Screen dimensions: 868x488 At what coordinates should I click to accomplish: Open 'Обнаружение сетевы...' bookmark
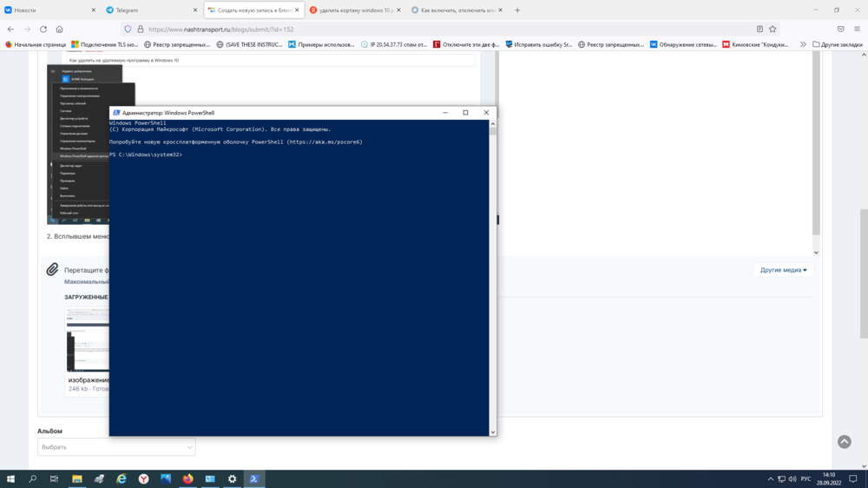point(684,44)
